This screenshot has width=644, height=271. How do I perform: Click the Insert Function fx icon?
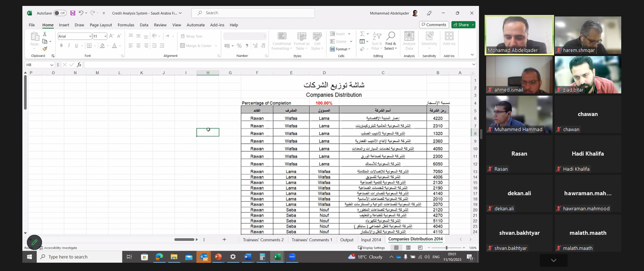point(79,65)
